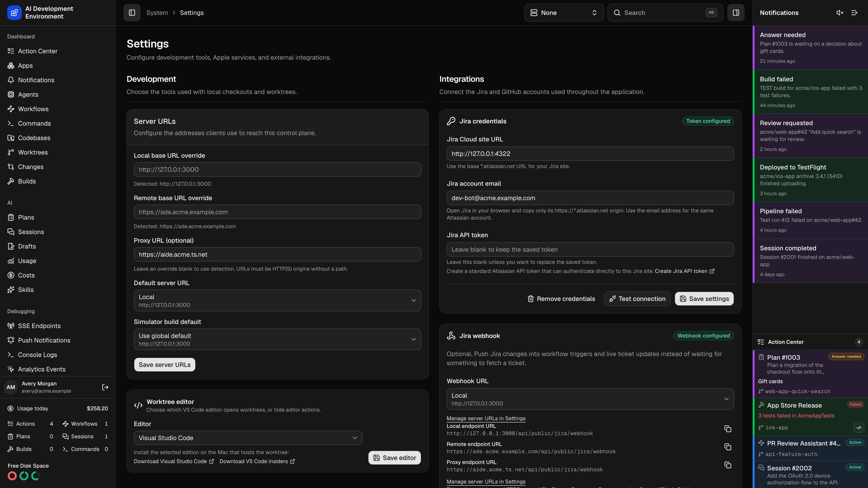Open the Editor dropdown showing Visual Studio Code
Image resolution: width=868 pixels, height=488 pixels.
(x=248, y=438)
